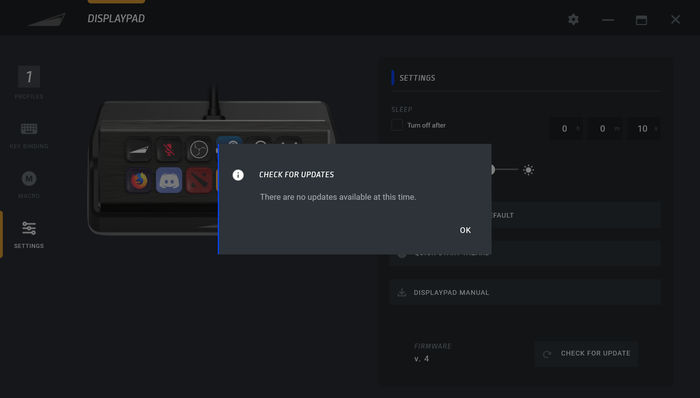This screenshot has width=700, height=398.
Task: Click the OBS key on DisplayPad
Action: point(199,149)
